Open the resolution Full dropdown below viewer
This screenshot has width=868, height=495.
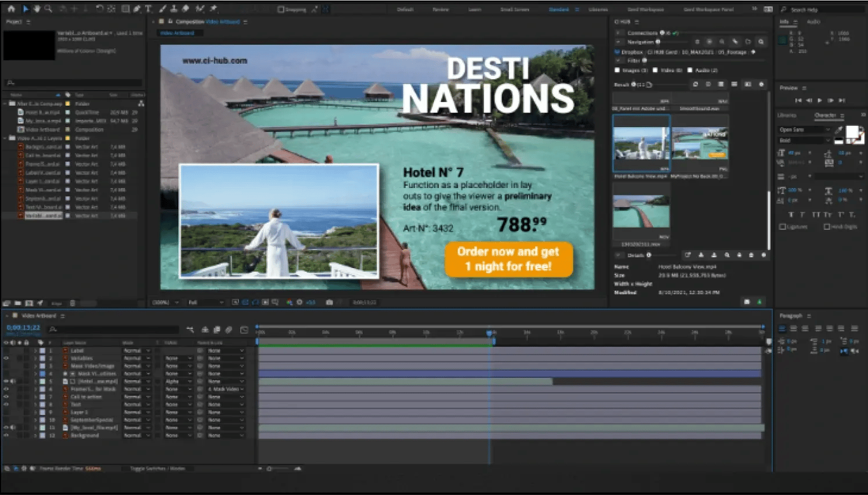coord(205,302)
